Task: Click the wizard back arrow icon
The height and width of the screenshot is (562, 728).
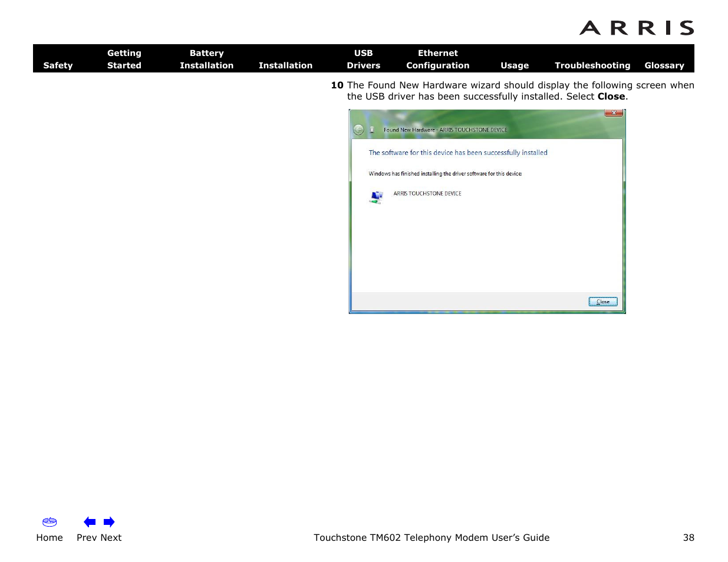Action: (x=358, y=130)
